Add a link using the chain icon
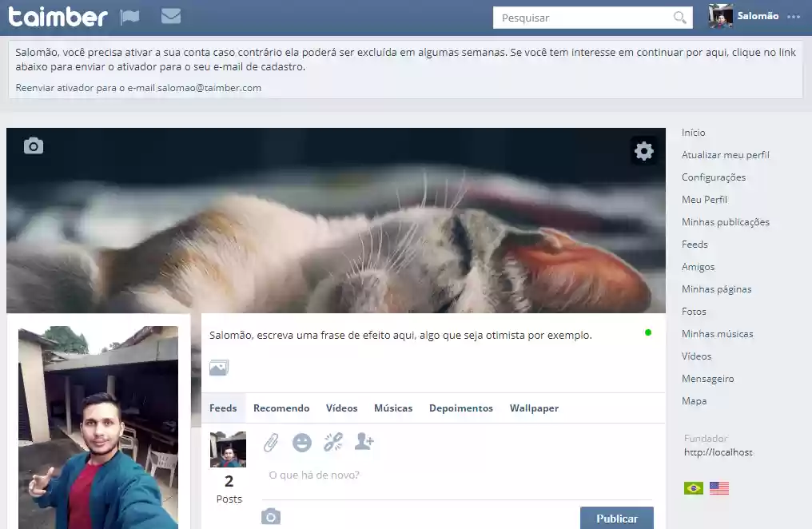The height and width of the screenshot is (529, 812). pos(333,442)
